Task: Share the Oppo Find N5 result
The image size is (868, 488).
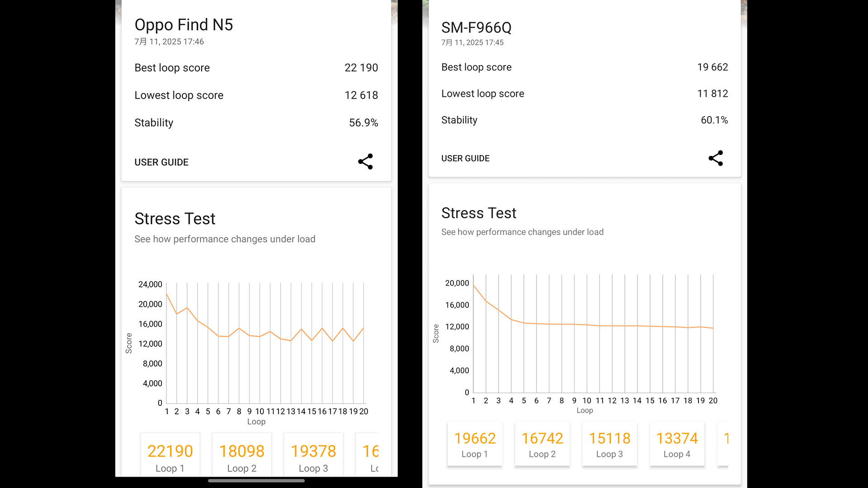Action: point(365,162)
